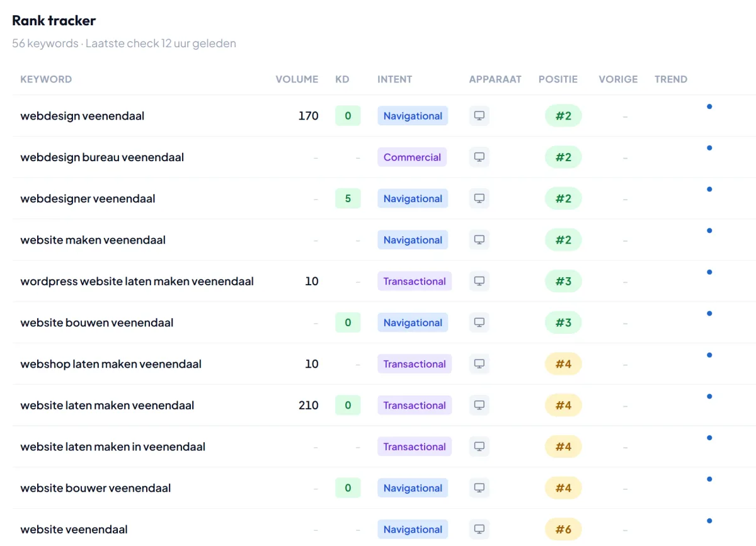Click desktop device icon for webdesign veenendaal

click(x=479, y=116)
